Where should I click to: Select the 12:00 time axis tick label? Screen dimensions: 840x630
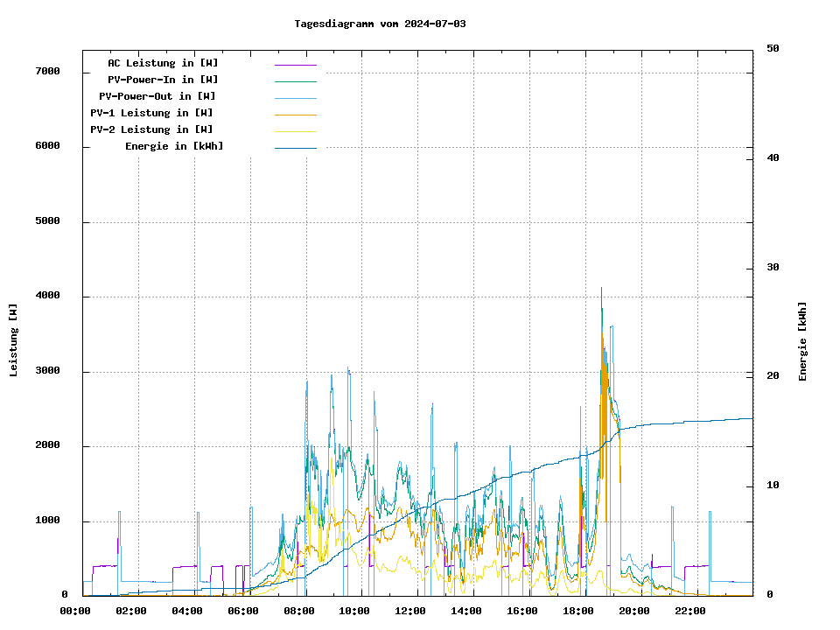410,611
